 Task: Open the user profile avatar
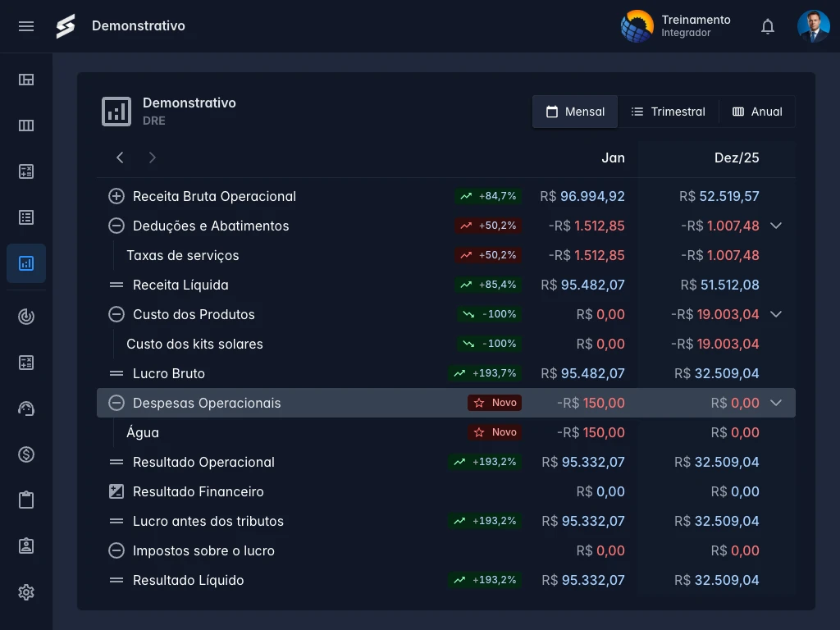pos(813,26)
